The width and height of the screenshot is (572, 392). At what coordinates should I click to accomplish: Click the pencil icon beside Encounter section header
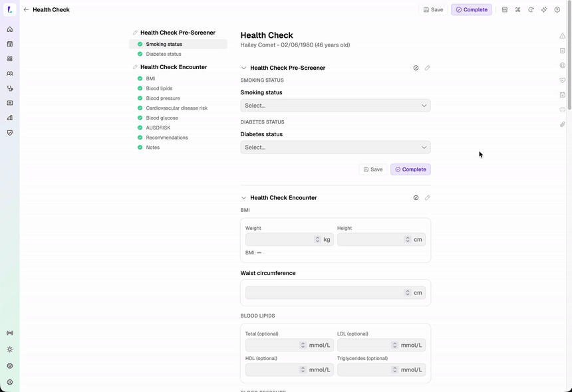click(x=427, y=198)
